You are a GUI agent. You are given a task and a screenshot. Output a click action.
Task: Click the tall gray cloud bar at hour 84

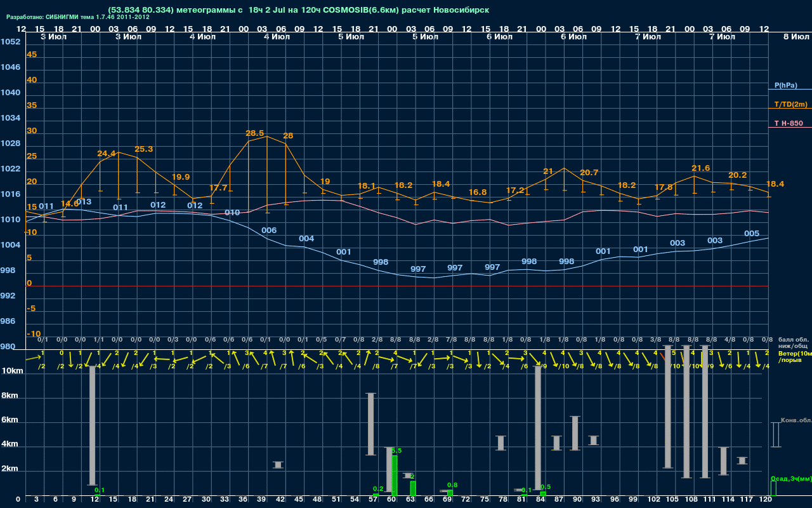538,428
